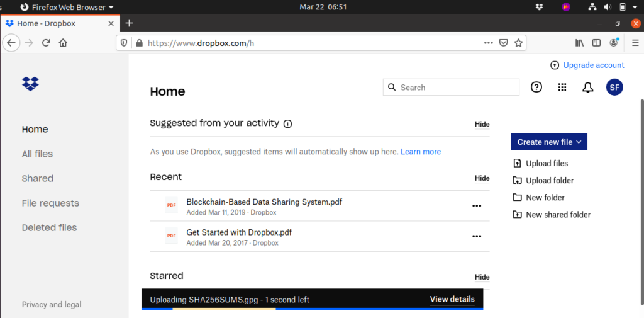Hide the Recent section
Screen dimensions: 644x318
point(482,178)
